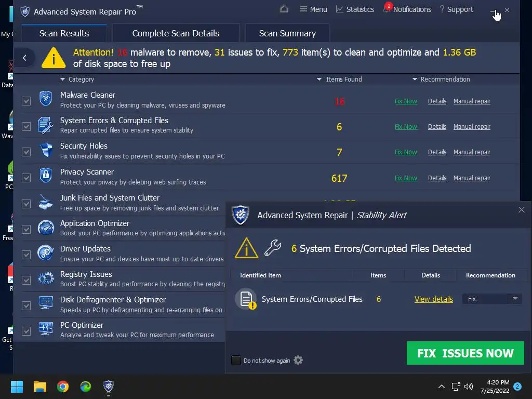The image size is (532, 399).
Task: Click Fix Now for Malware Cleaner
Action: click(406, 101)
